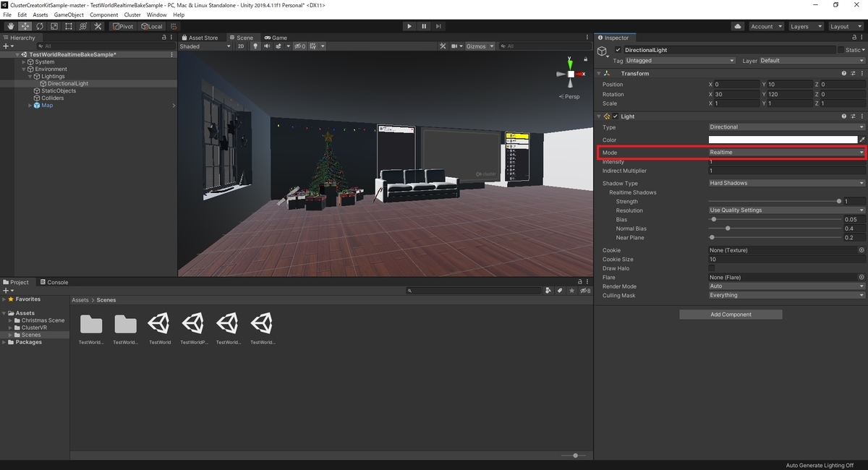This screenshot has height=470, width=868.
Task: Open the Mode dropdown showing Realtime
Action: pos(786,153)
